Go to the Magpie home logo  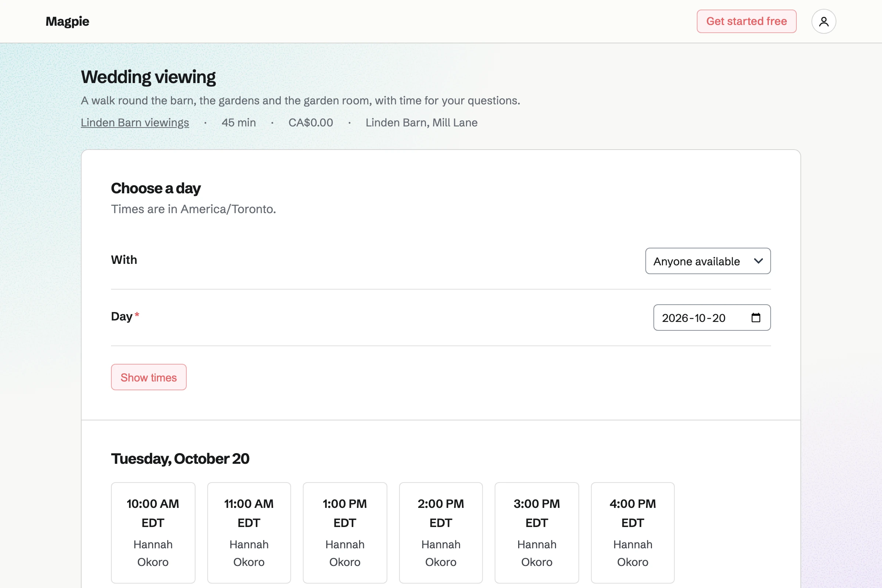[x=68, y=21]
